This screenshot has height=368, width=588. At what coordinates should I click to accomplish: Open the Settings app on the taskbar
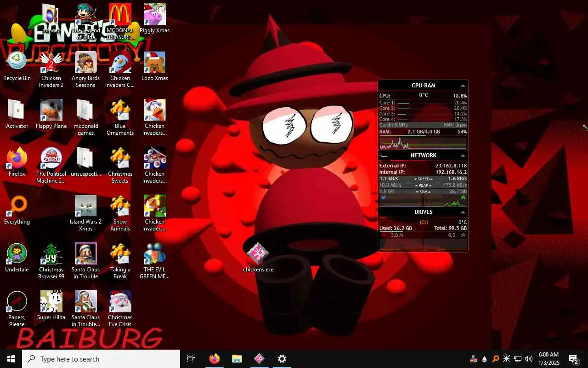[x=282, y=359]
